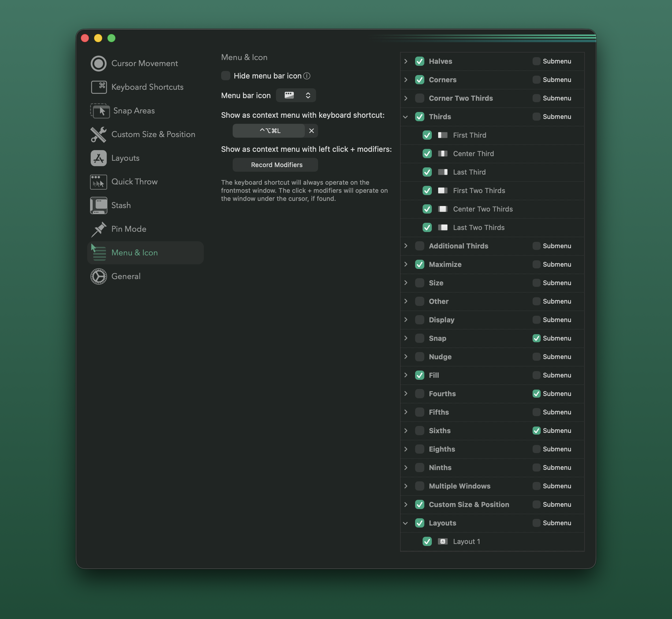Expand the Halves group
The height and width of the screenshot is (619, 672).
(406, 61)
